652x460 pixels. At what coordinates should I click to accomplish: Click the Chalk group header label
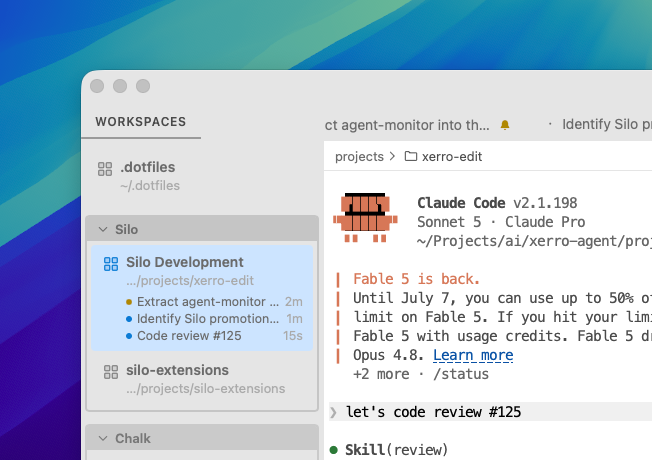pos(133,438)
